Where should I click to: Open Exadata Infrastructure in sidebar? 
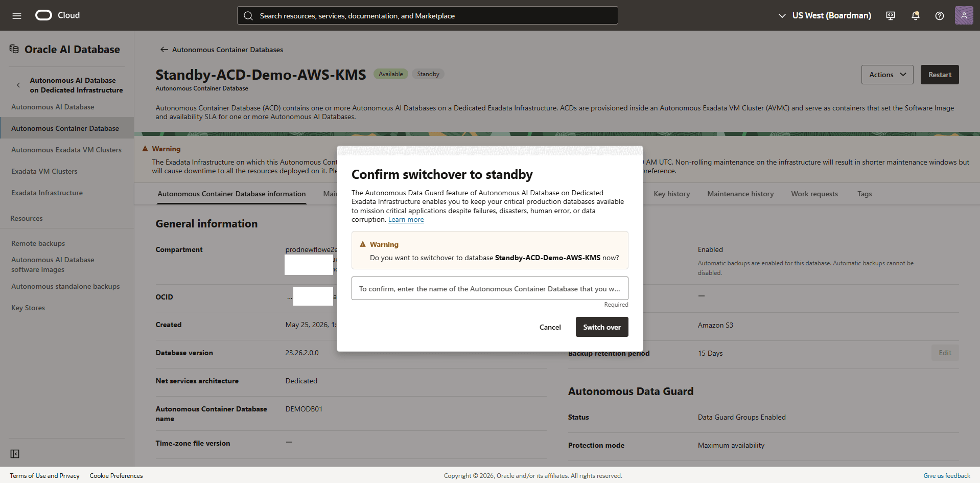pyautogui.click(x=47, y=193)
